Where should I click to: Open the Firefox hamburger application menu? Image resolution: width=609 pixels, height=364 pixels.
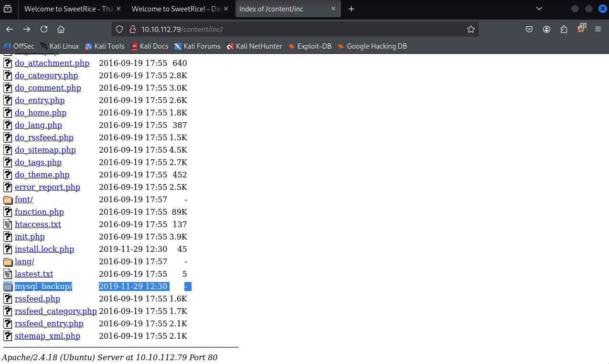click(x=598, y=29)
